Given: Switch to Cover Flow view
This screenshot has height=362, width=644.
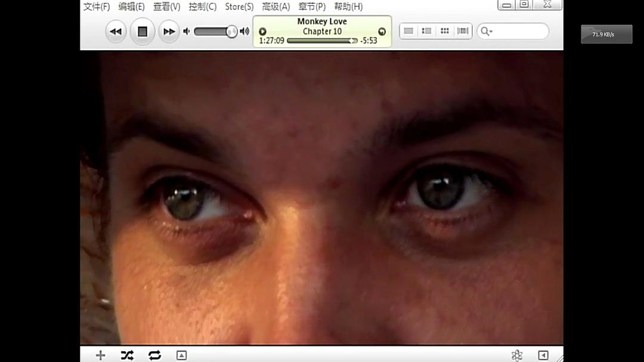Looking at the screenshot, I should [463, 31].
